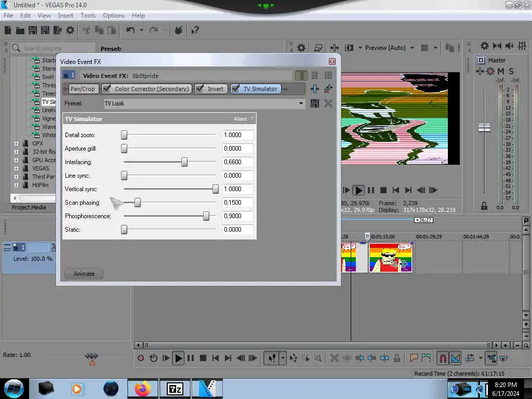Click the Remove Selected Plug-In icon
This screenshot has height=399, width=532.
pyautogui.click(x=328, y=89)
